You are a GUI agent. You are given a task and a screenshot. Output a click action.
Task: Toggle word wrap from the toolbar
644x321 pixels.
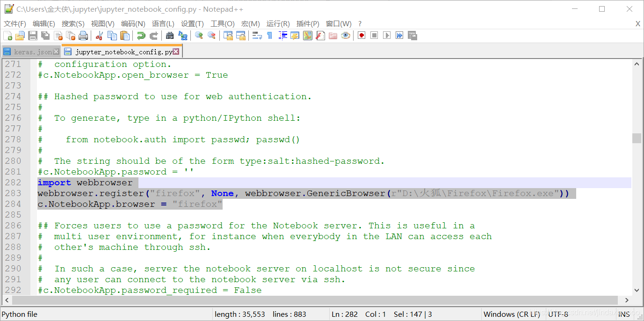pos(257,35)
